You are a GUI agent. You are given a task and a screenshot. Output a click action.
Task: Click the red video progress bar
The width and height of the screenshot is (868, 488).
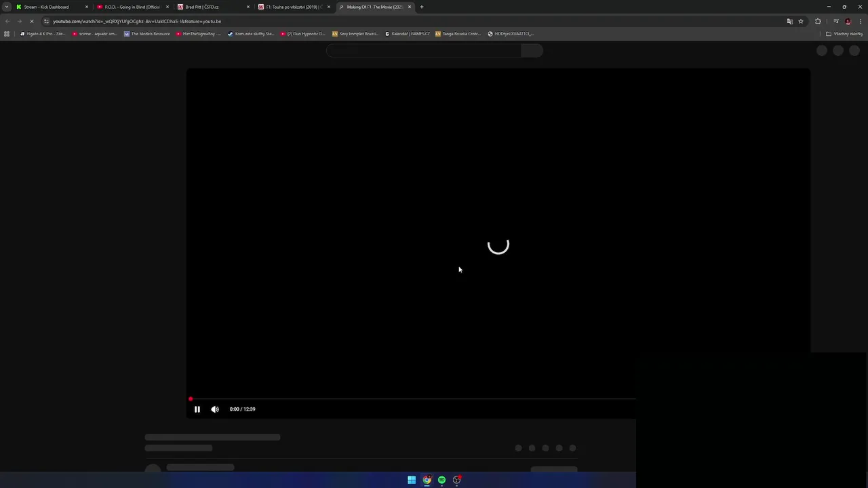tap(412, 399)
